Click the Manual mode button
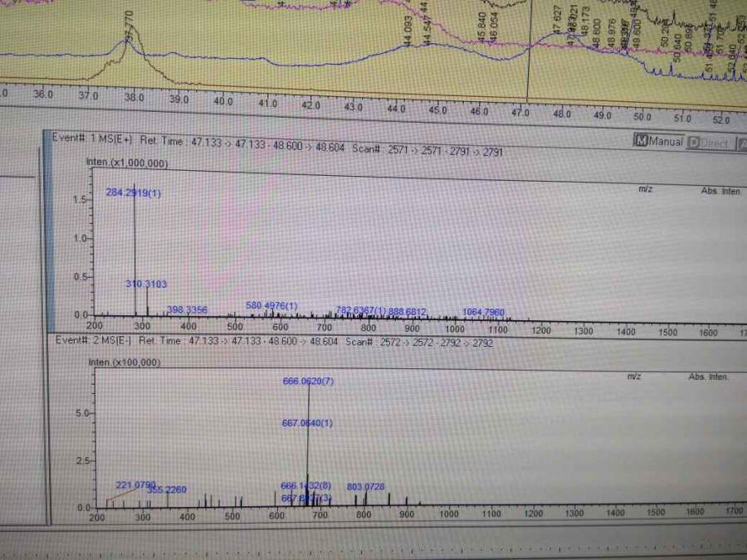Image resolution: width=747 pixels, height=560 pixels. click(x=660, y=141)
